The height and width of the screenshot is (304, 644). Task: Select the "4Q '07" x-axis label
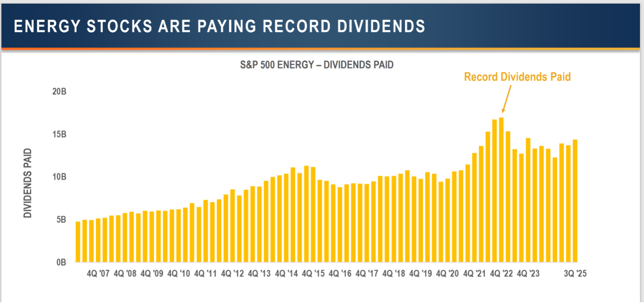pyautogui.click(x=98, y=274)
